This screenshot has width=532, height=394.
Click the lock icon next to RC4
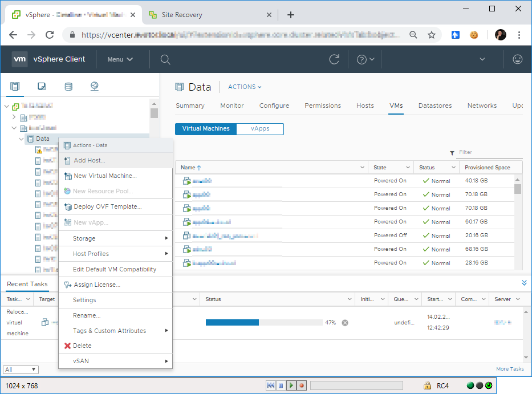427,385
